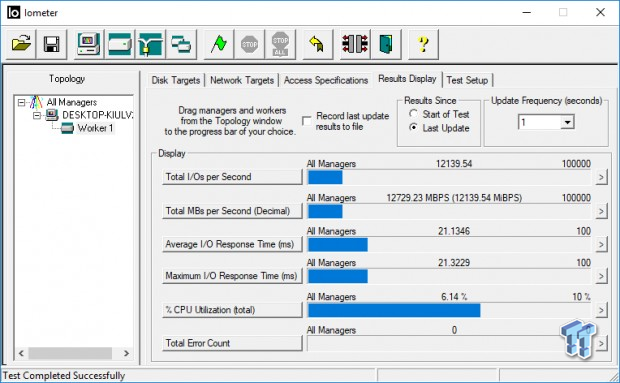Click the 12729.23 MBPS value
Screen dimensions: 620x383
coord(454,198)
